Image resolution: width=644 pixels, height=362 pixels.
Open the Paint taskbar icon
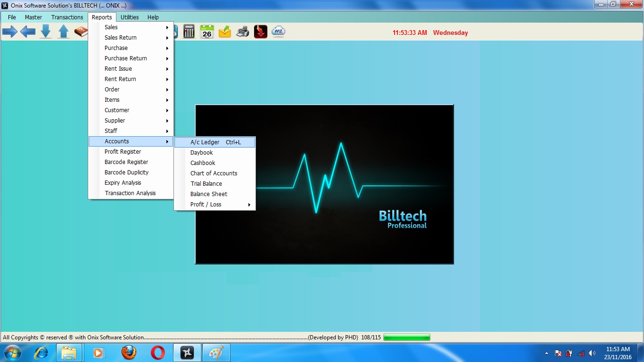[x=216, y=353]
